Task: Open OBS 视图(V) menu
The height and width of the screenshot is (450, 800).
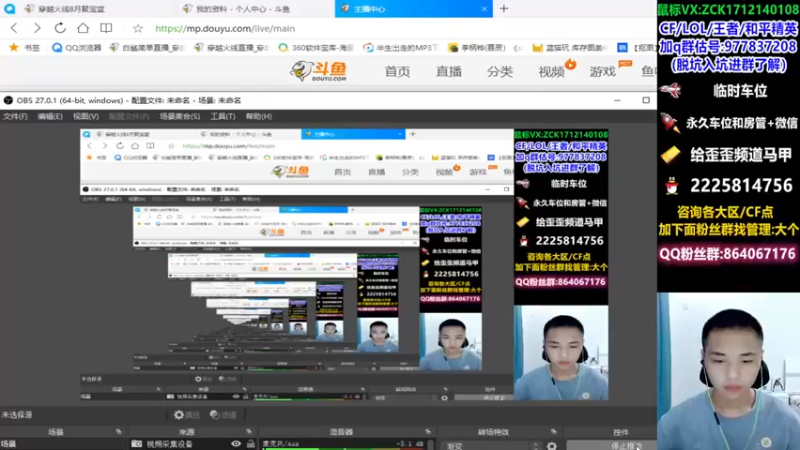Action: pyautogui.click(x=85, y=116)
